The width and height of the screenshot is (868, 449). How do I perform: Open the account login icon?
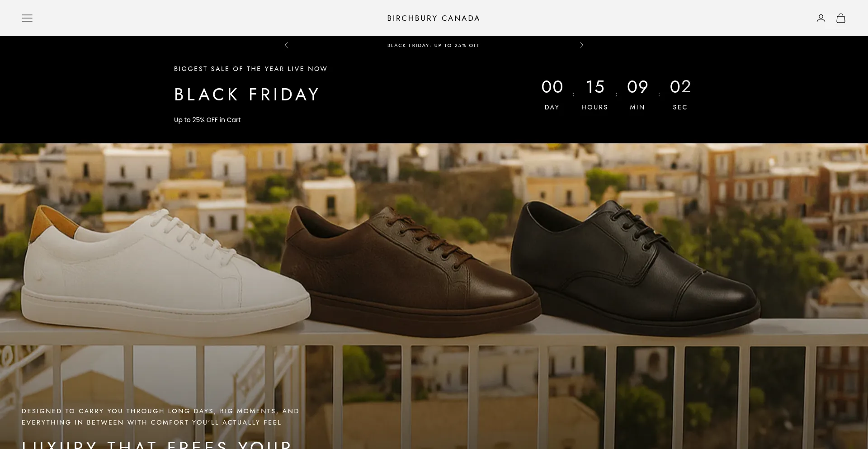coord(821,18)
